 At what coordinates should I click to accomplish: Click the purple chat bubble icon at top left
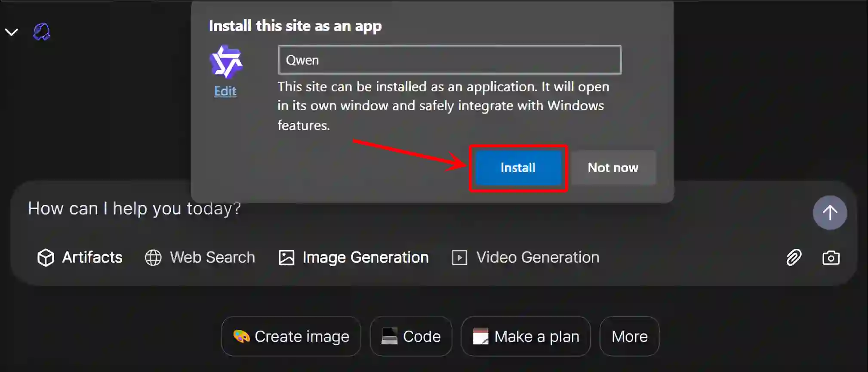42,32
